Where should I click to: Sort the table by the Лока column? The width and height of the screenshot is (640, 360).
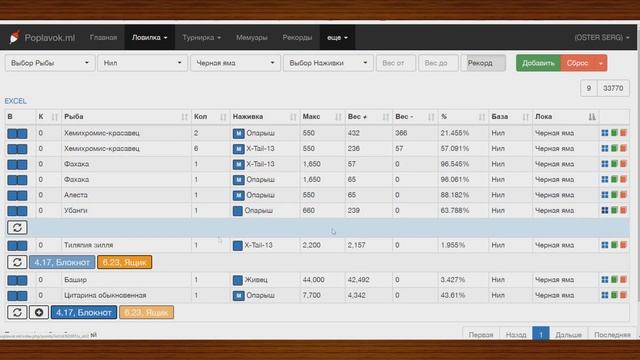(566, 117)
